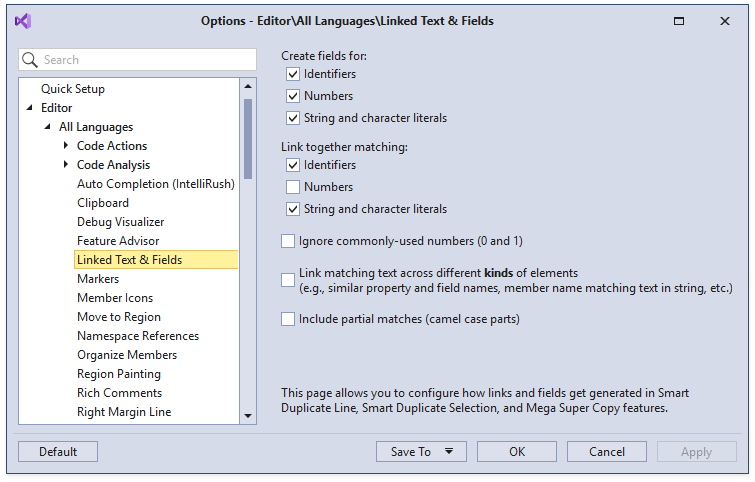Open the Clipboard options page
Image resolution: width=755 pixels, height=482 pixels.
(103, 203)
